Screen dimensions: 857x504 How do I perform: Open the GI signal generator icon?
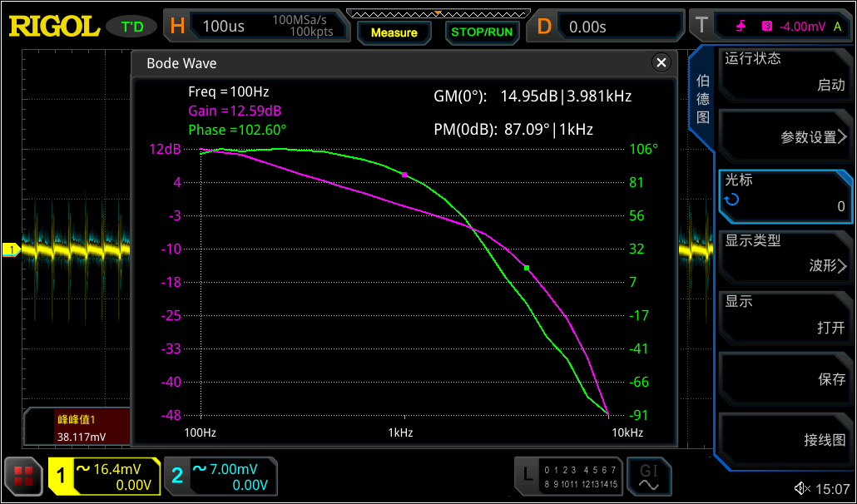pyautogui.click(x=648, y=477)
